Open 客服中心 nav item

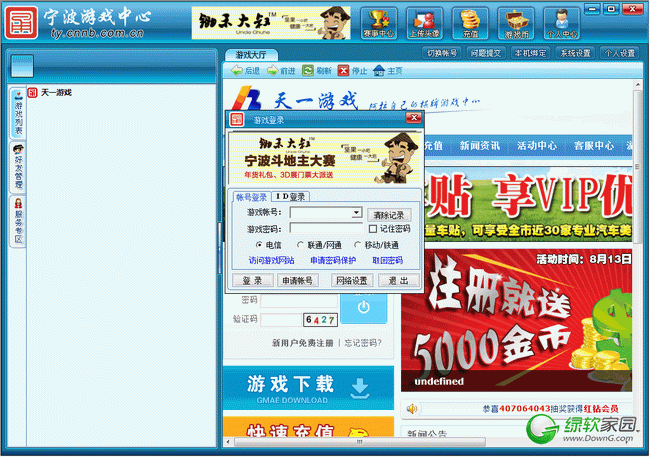(593, 146)
